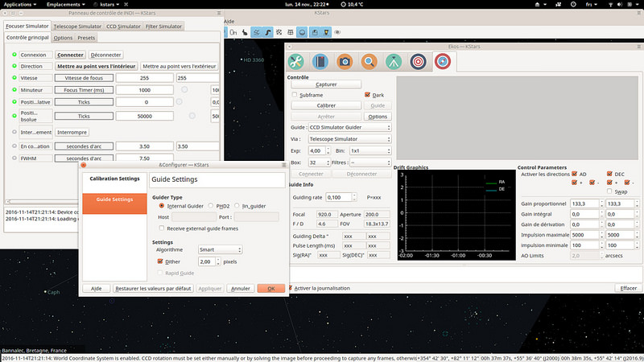Open the Applications menu in top panel
The width and height of the screenshot is (644, 362).
[19, 4]
